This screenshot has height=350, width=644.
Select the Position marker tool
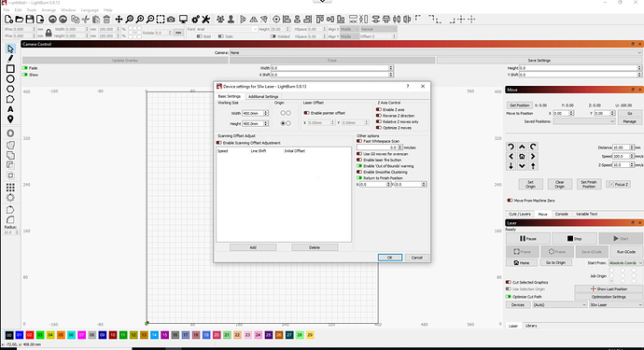[10, 119]
